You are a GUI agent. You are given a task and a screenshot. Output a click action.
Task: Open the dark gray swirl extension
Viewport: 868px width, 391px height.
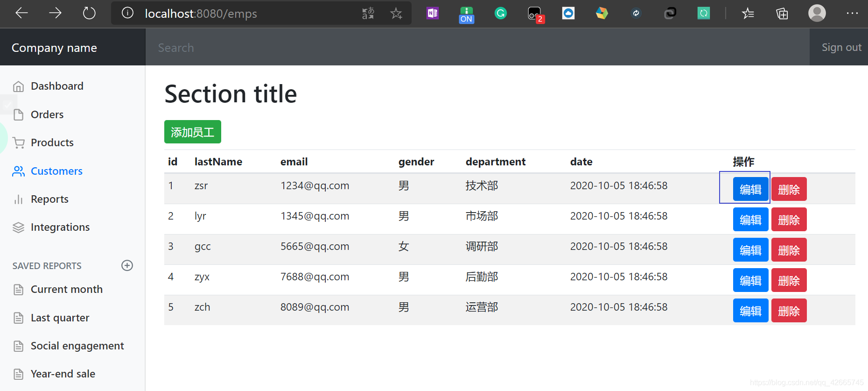[x=670, y=13]
